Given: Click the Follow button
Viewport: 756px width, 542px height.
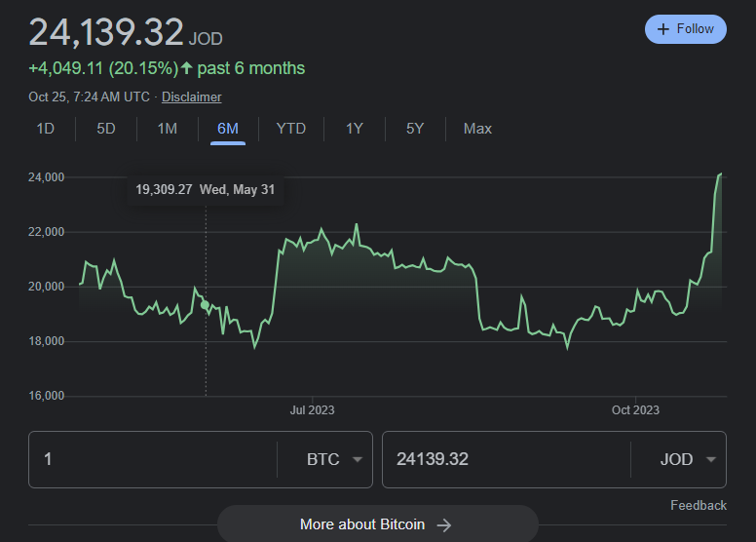Looking at the screenshot, I should [685, 29].
